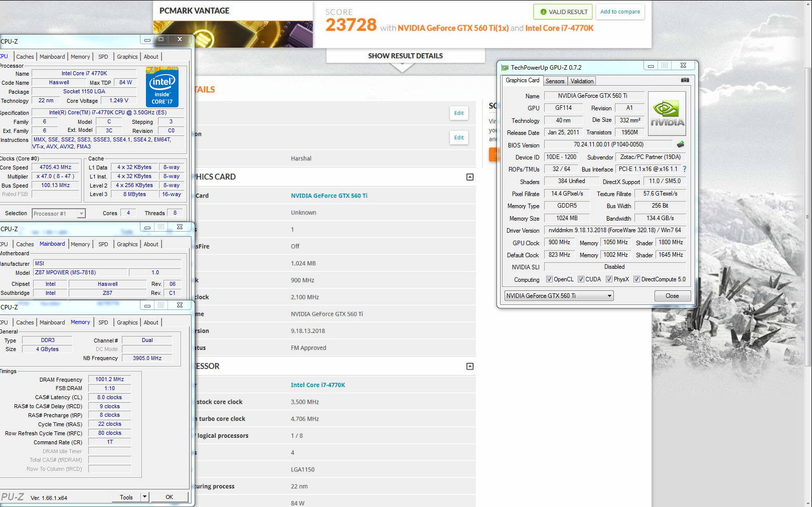Click the Level 3 cache 8 MBytes value
The image size is (812, 507).
click(x=135, y=195)
